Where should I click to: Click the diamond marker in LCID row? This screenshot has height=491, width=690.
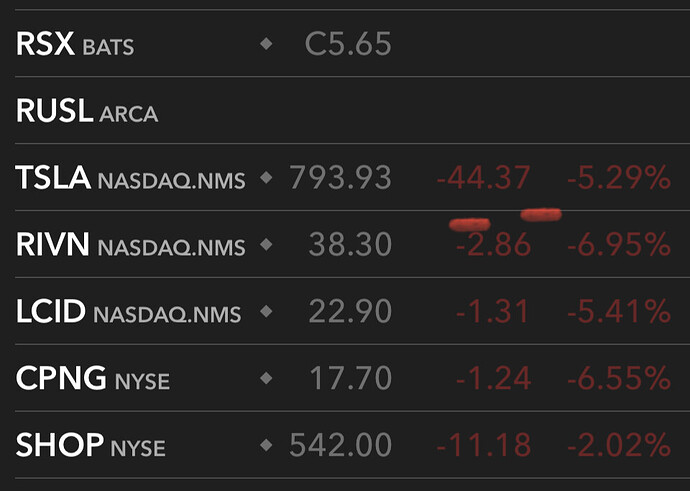point(266,311)
